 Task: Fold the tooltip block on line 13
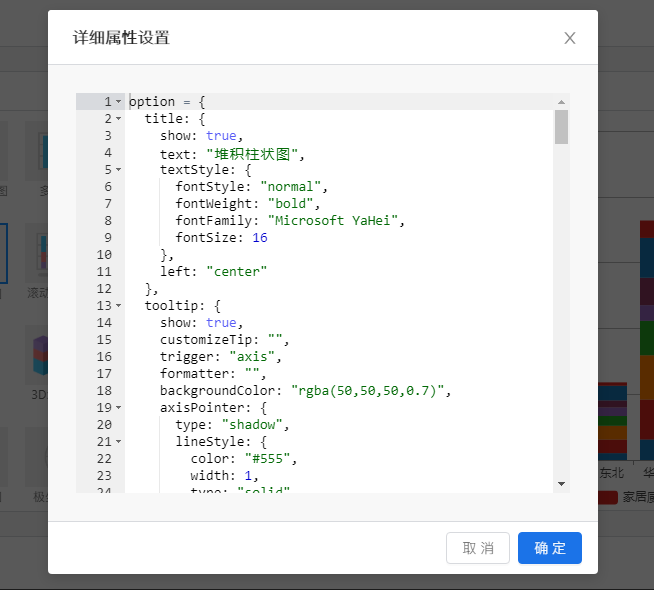point(119,306)
